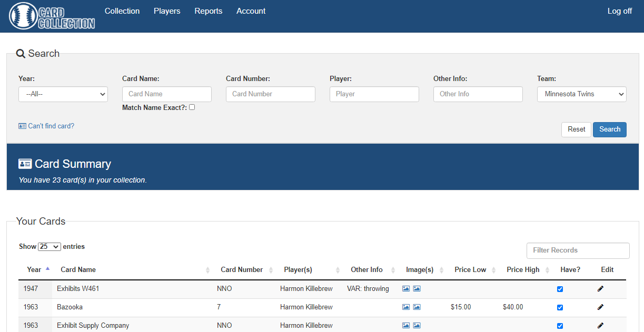
Task: Click the Filter Records input box
Action: (x=578, y=250)
